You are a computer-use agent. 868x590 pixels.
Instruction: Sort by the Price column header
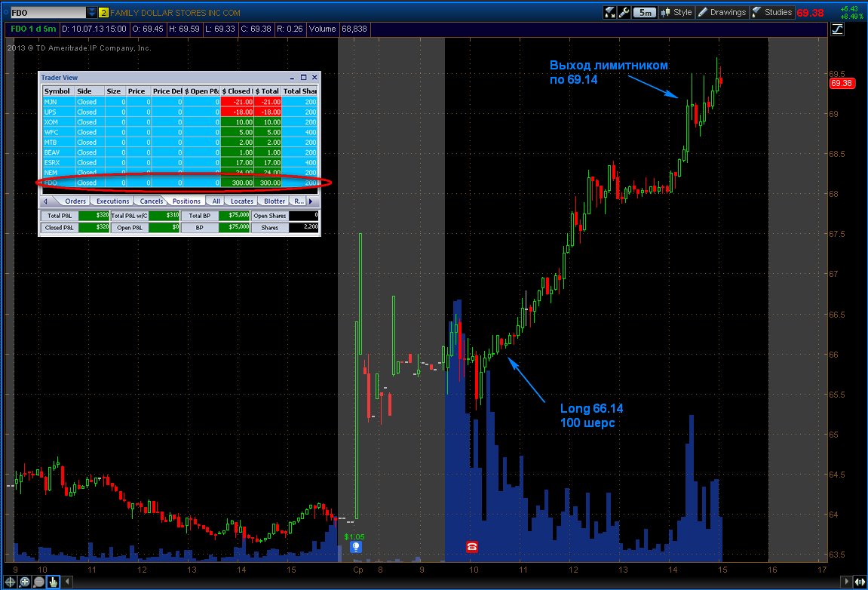[139, 91]
